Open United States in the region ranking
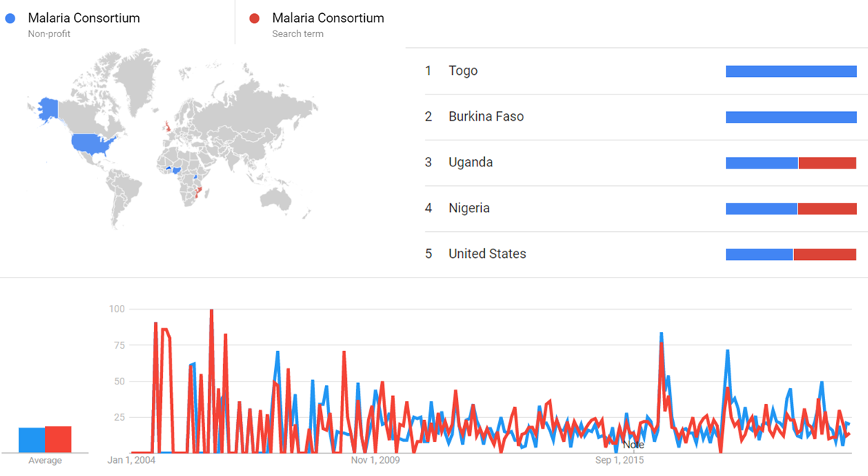 (x=487, y=254)
